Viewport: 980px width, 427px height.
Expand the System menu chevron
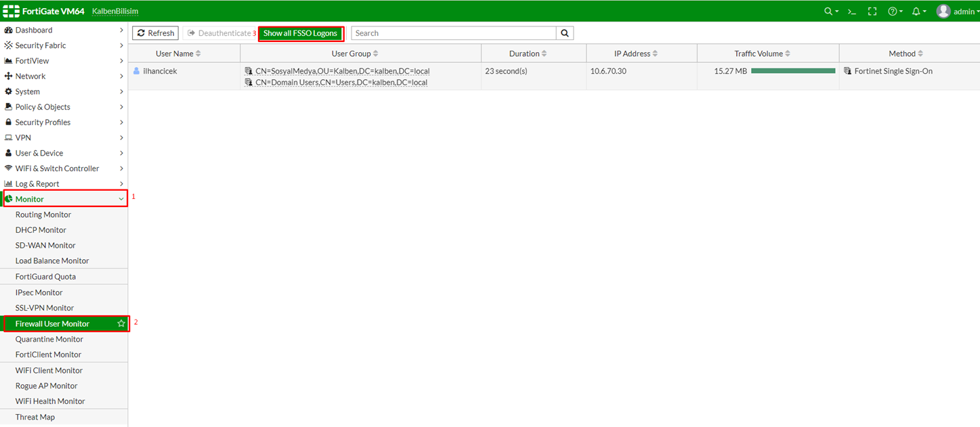[x=121, y=91]
